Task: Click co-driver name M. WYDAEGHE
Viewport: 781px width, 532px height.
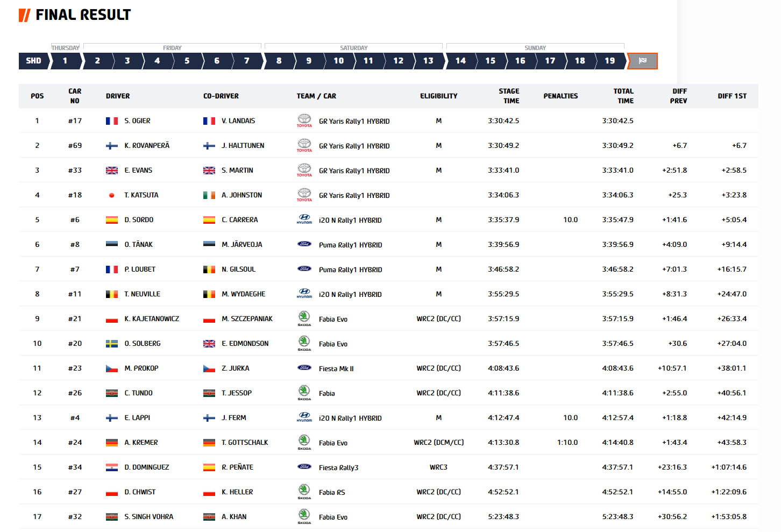Action: click(244, 294)
